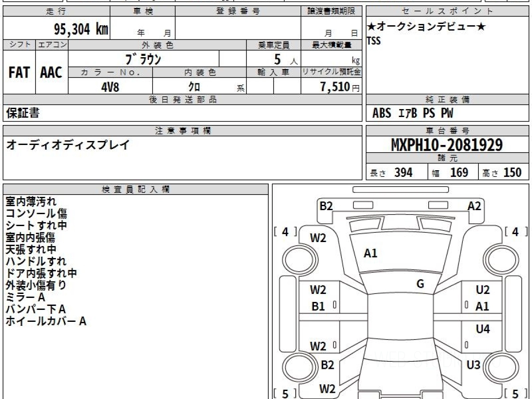This screenshot has height=399, width=532.
Task: Select the セールスポイント header
Action: (x=448, y=12)
